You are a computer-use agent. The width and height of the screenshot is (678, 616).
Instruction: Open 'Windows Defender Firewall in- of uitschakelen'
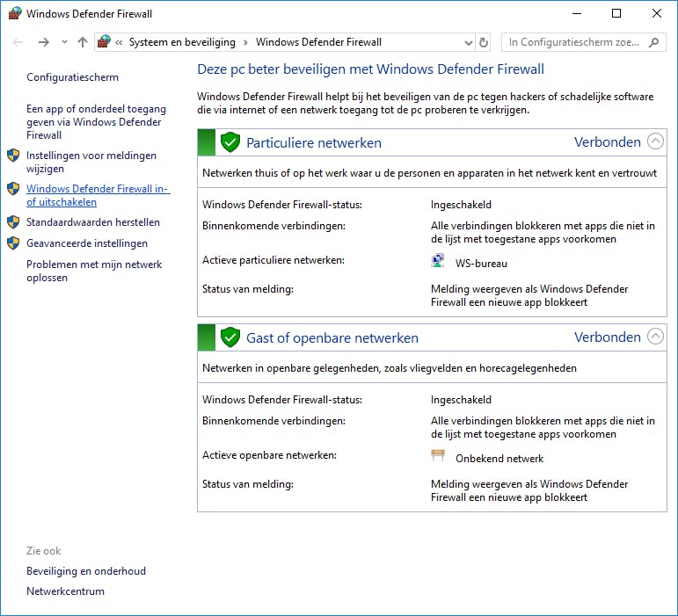98,195
